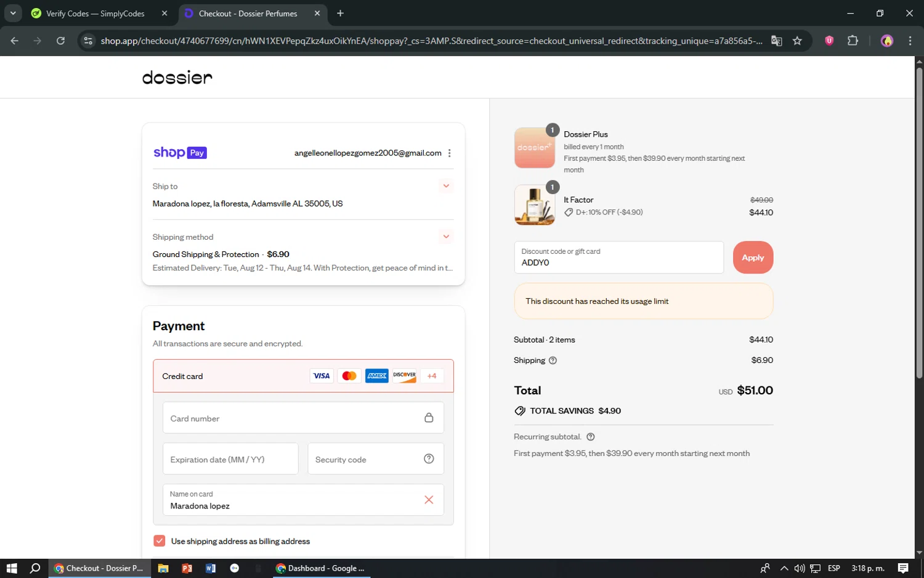The image size is (924, 578).
Task: Open Windows taskbar search
Action: 35,568
